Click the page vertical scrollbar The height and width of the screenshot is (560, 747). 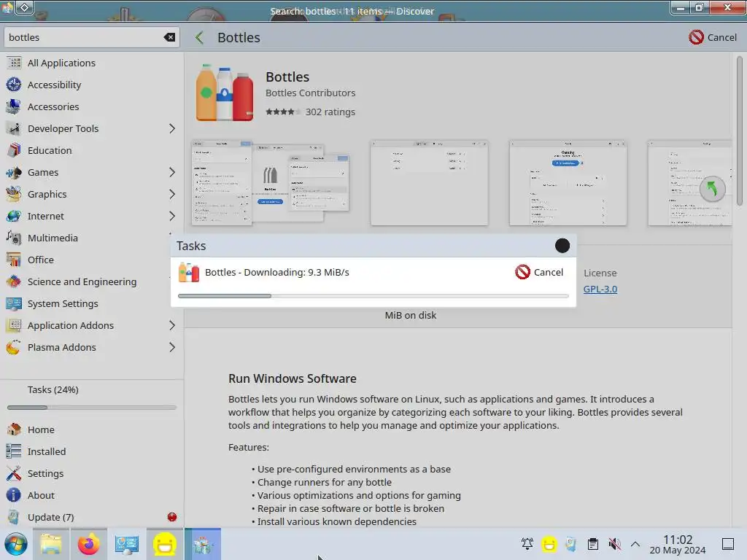click(740, 131)
